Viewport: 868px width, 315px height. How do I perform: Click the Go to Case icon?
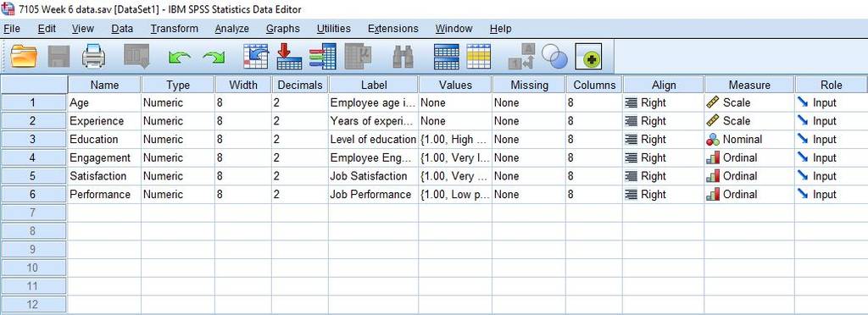256,57
